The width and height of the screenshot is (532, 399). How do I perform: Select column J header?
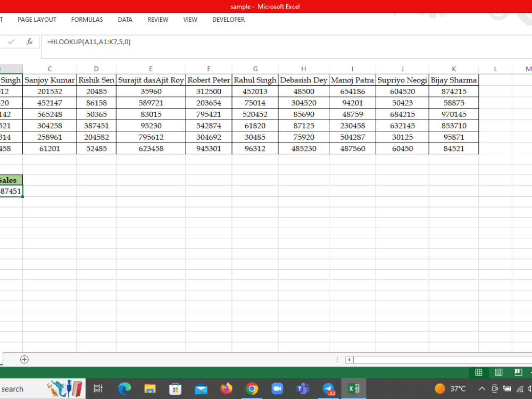click(402, 69)
